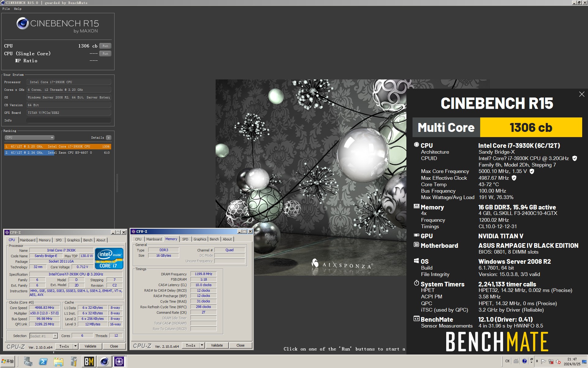Click the Cinebench Info input field
The image size is (588, 368).
pos(69,121)
